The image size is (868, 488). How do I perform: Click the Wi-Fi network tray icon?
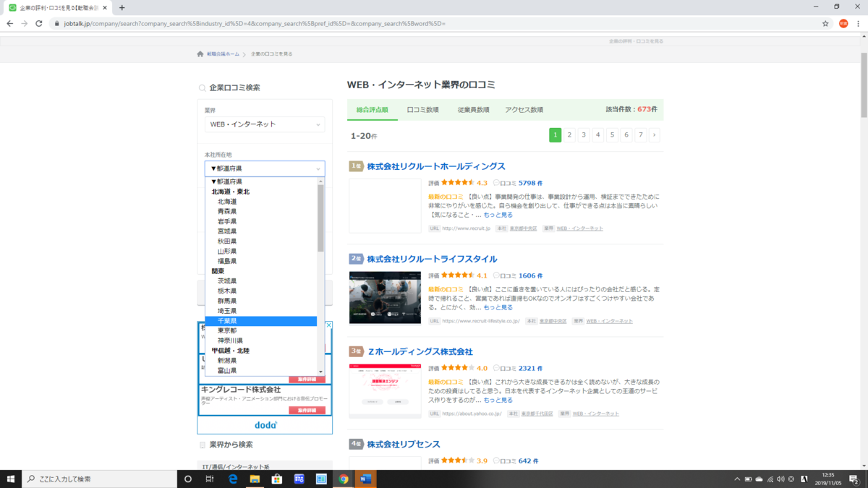coord(770,479)
